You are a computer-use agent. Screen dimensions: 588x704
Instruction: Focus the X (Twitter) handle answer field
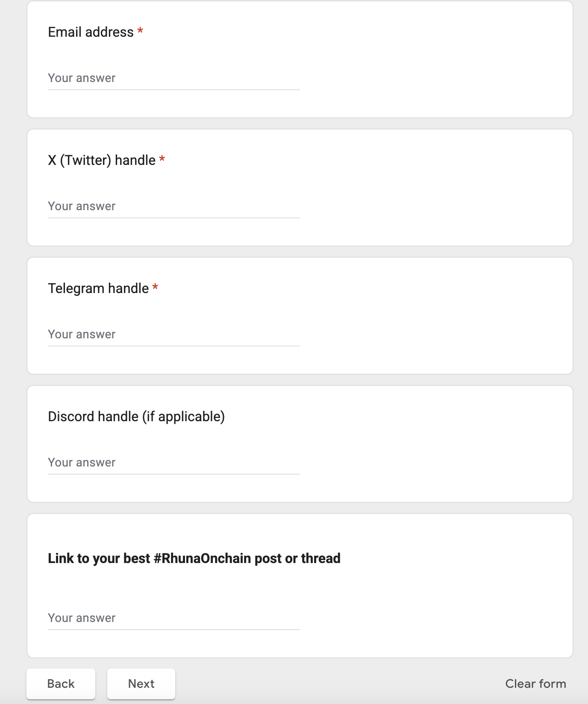(173, 206)
